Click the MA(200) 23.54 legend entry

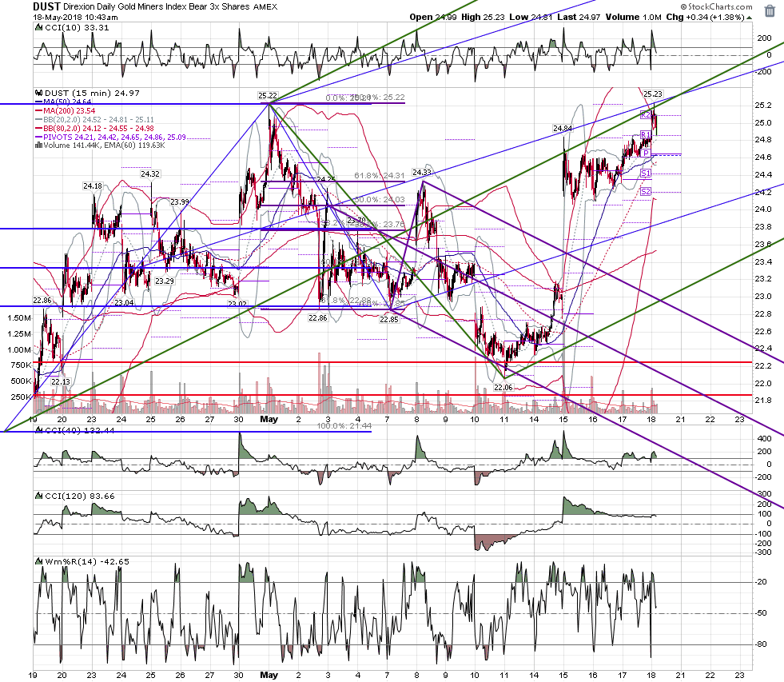pyautogui.click(x=65, y=110)
